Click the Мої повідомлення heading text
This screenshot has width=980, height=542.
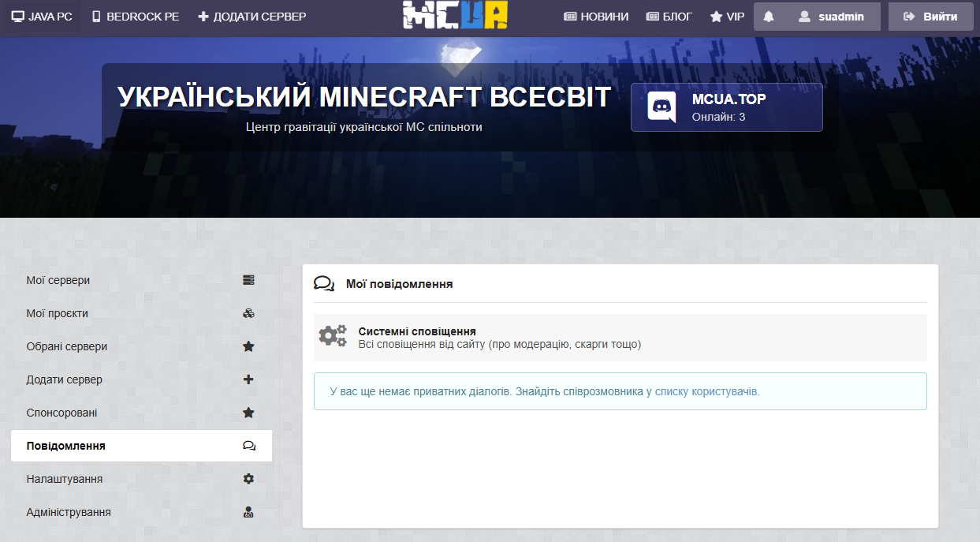click(399, 284)
